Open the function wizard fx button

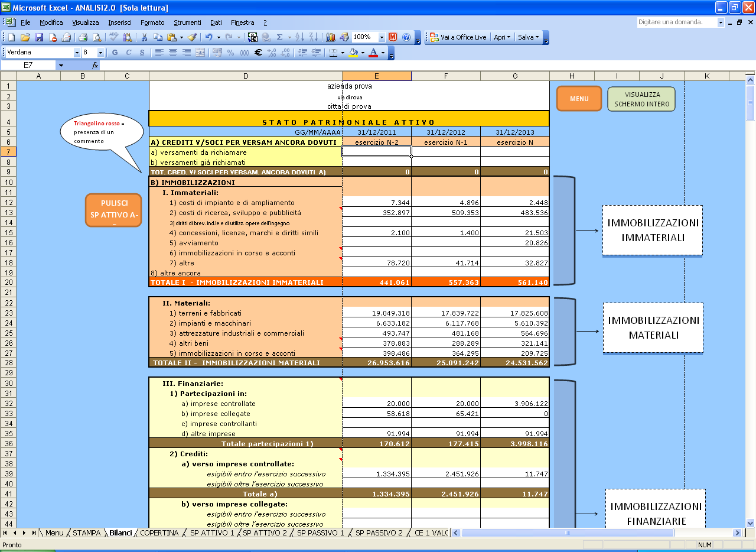coord(95,65)
